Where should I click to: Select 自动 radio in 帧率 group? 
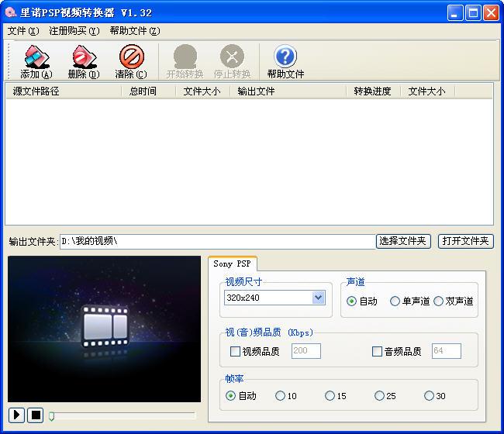coord(230,396)
